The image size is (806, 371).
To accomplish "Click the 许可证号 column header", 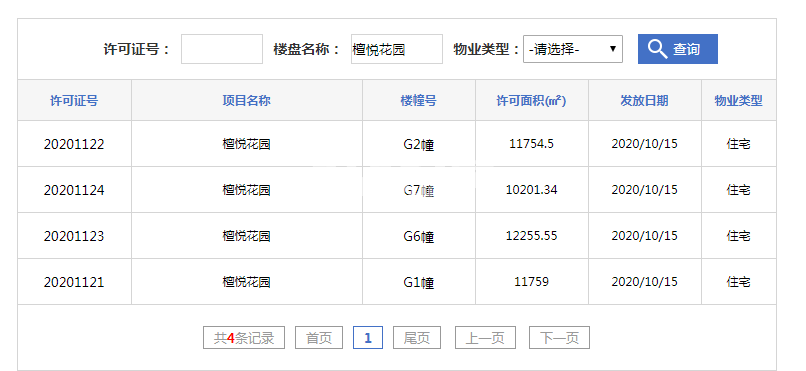I will click(74, 100).
